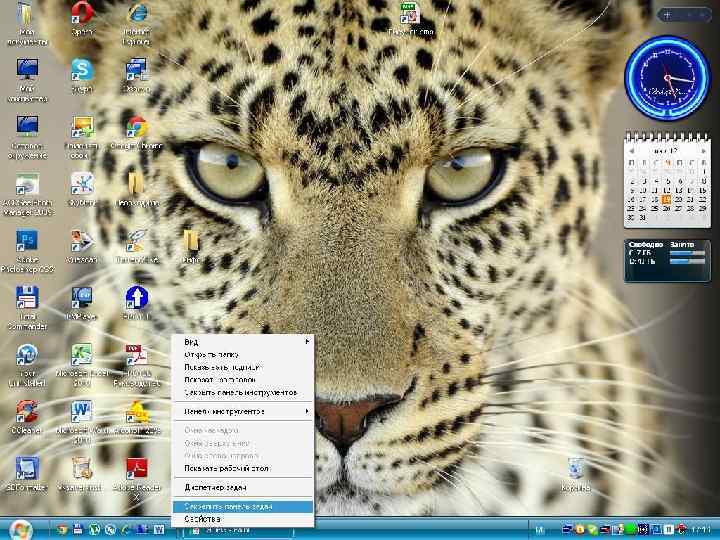720x540 pixels.
Task: Select the desktop shortcut at top center
Action: 411,19
